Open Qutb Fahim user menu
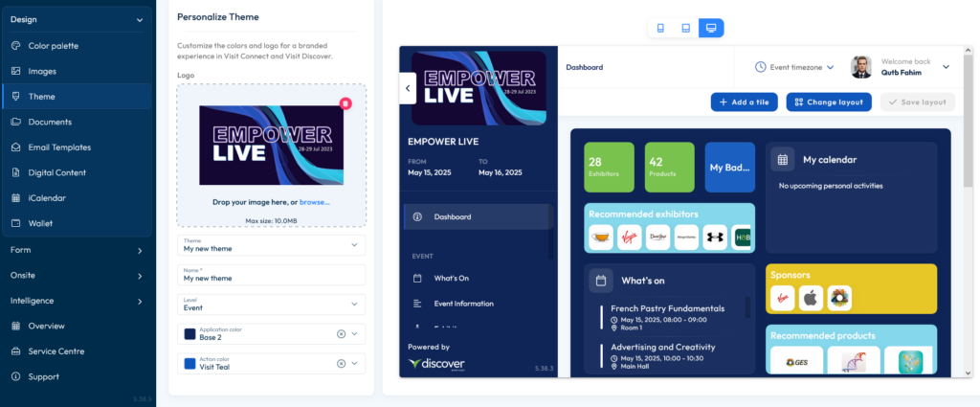980x407 pixels. [x=946, y=67]
